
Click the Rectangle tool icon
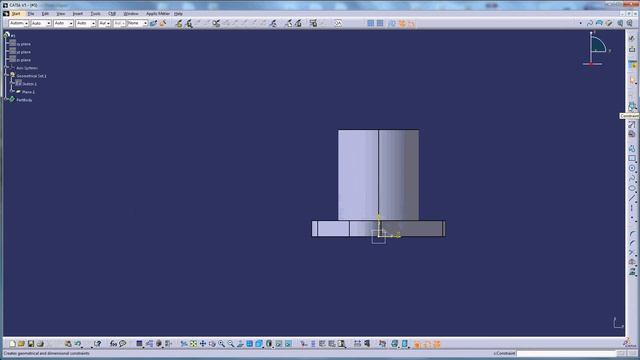[x=632, y=158]
